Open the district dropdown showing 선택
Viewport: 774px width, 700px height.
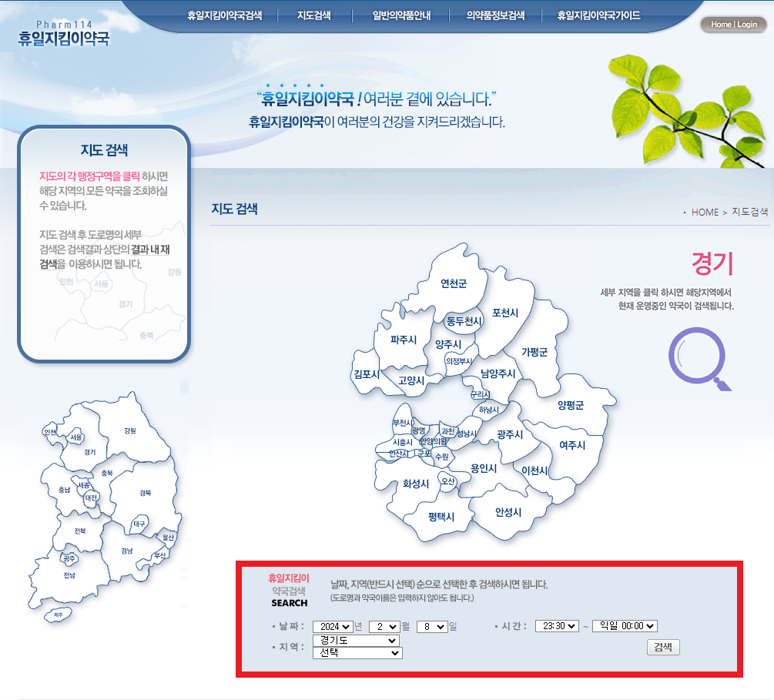(x=357, y=652)
